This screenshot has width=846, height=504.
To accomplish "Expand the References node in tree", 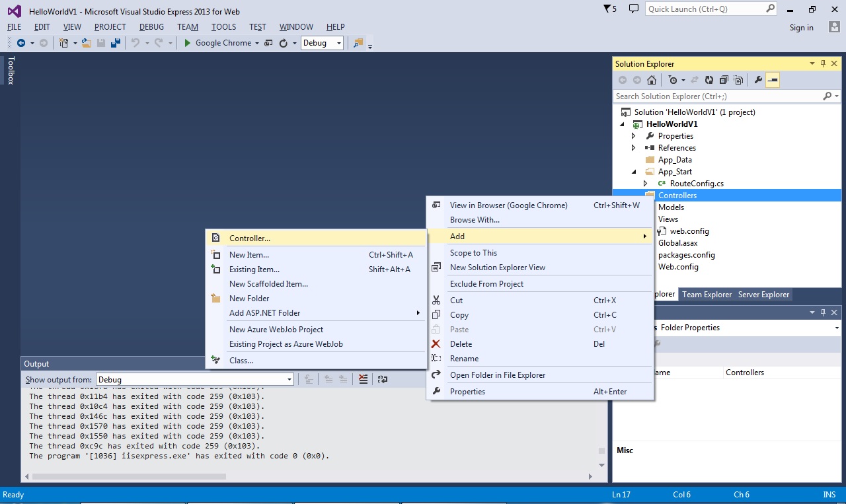I will pyautogui.click(x=634, y=148).
